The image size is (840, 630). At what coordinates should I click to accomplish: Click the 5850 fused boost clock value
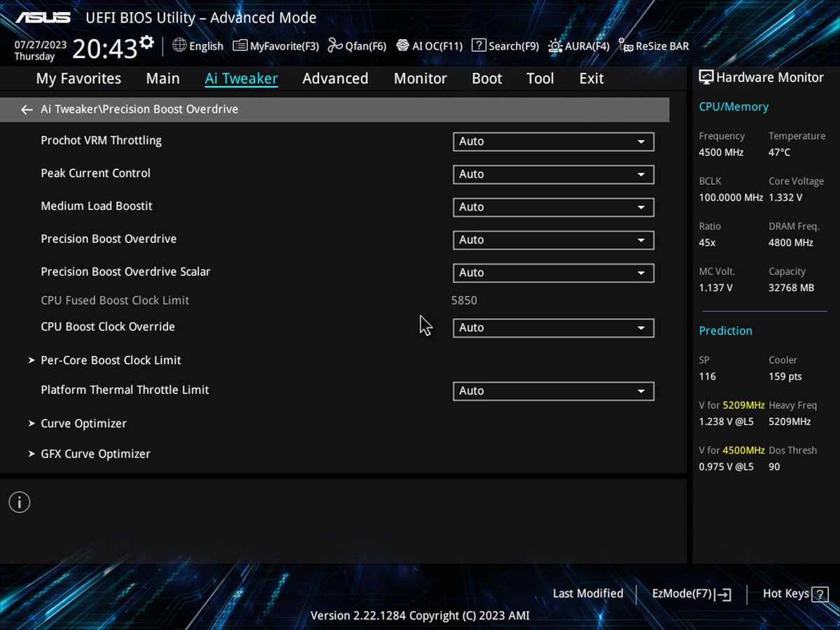(464, 300)
